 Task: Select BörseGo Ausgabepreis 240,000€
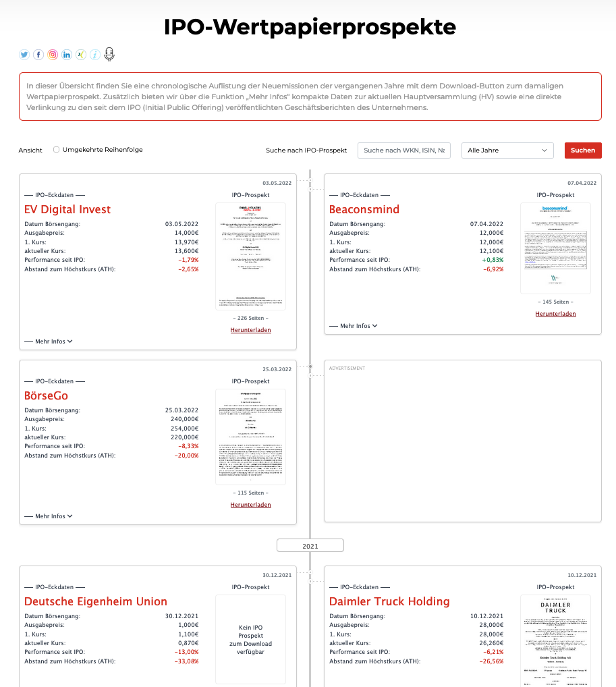[x=184, y=419]
